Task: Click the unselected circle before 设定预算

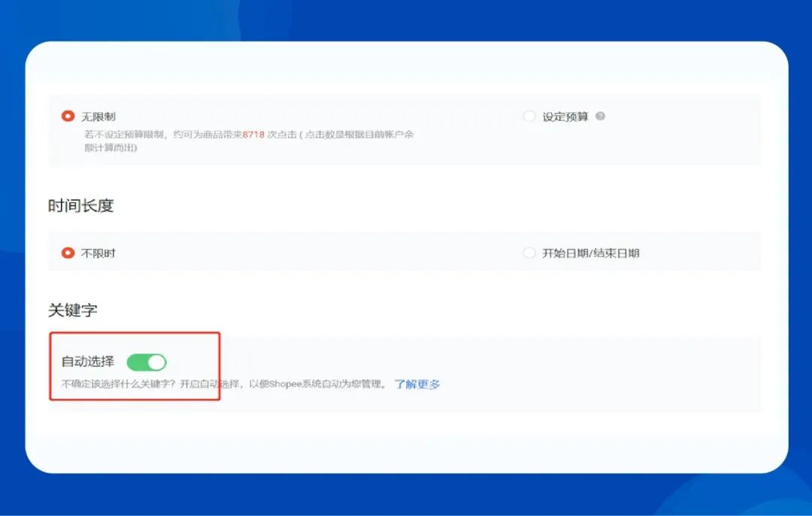Action: (529, 117)
